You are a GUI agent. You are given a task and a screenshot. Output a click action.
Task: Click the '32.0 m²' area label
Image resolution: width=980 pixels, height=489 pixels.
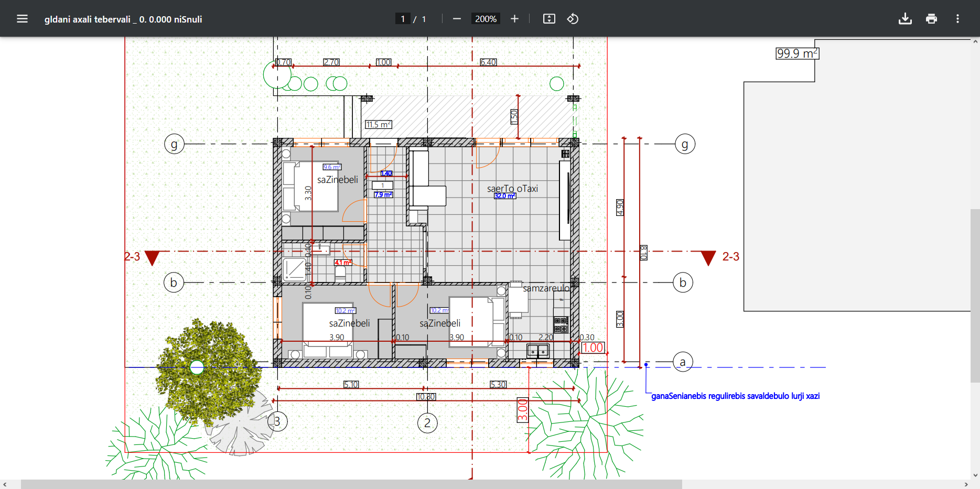coord(505,196)
